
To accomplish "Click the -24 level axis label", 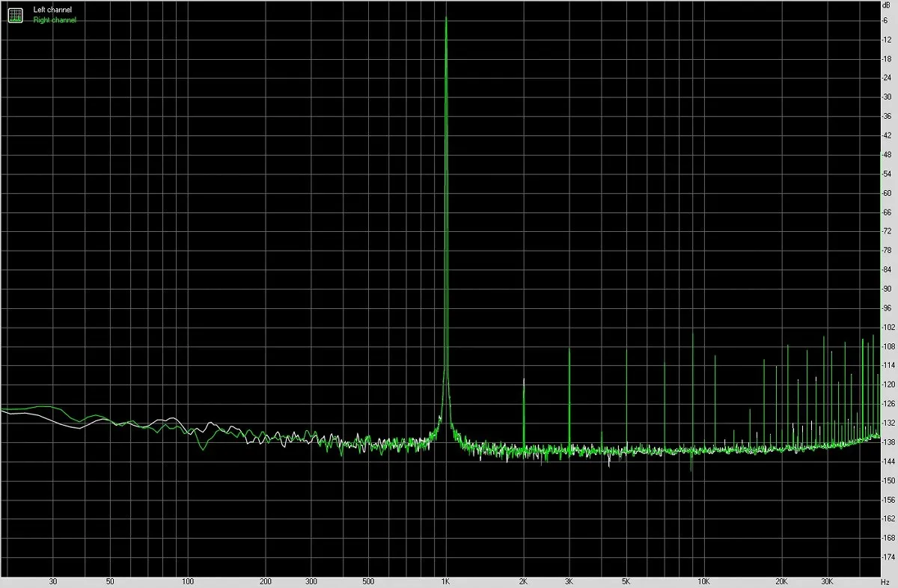I will pos(888,78).
